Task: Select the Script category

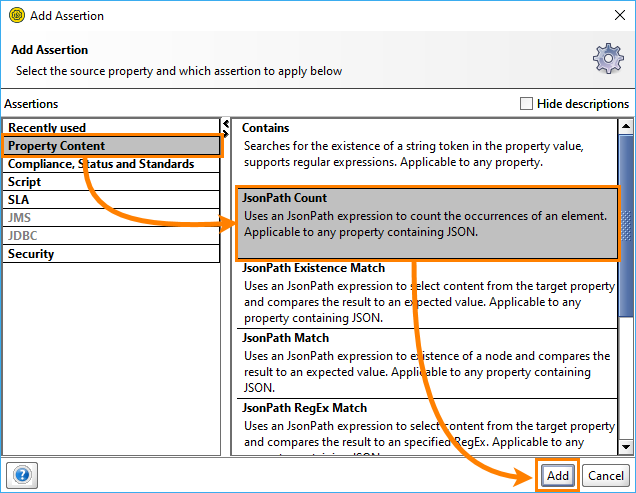Action: (111, 182)
